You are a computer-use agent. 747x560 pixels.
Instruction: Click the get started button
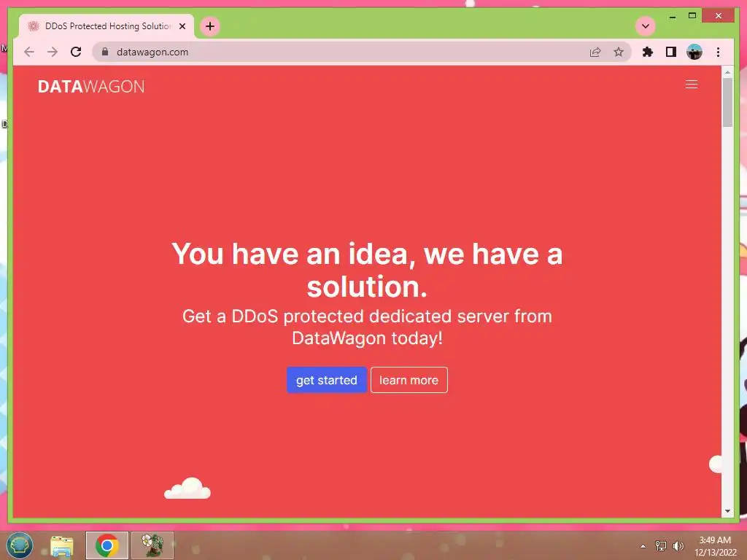tap(326, 380)
